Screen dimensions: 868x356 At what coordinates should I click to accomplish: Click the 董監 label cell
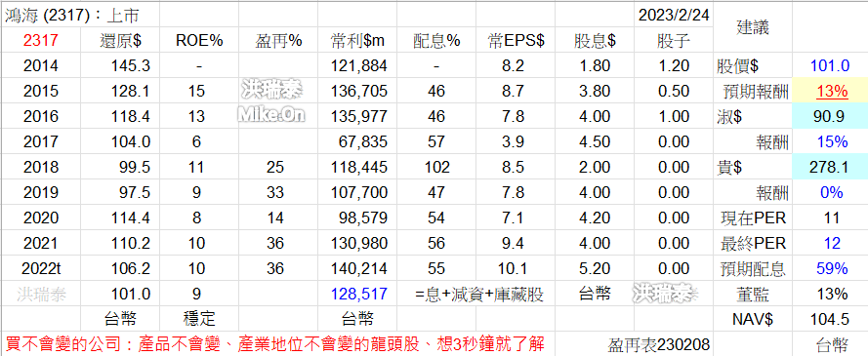coord(754,295)
